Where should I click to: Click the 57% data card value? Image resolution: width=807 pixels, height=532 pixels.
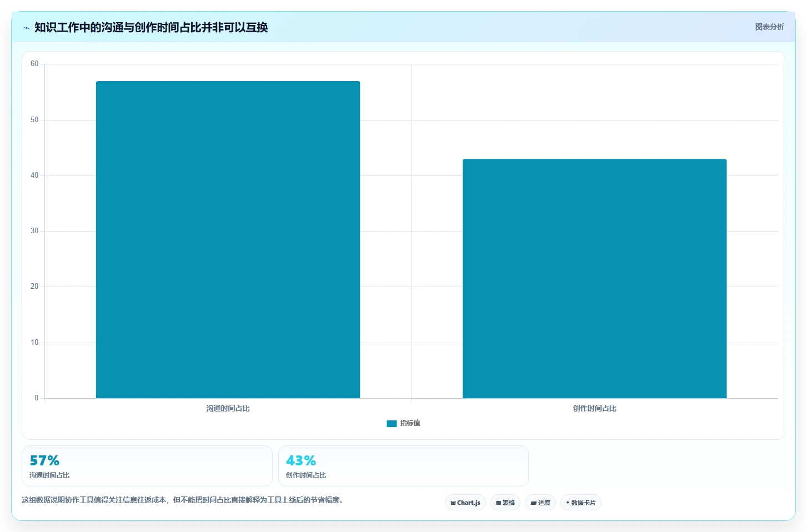point(44,460)
